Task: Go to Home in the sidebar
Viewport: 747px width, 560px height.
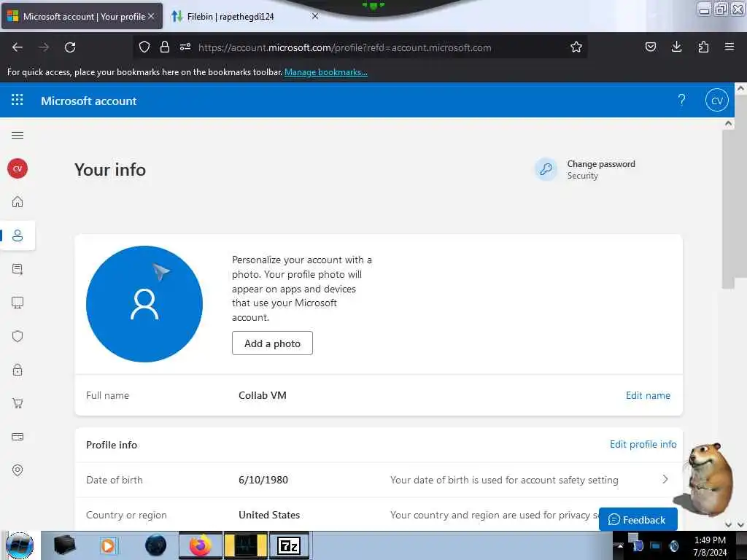Action: (x=18, y=202)
